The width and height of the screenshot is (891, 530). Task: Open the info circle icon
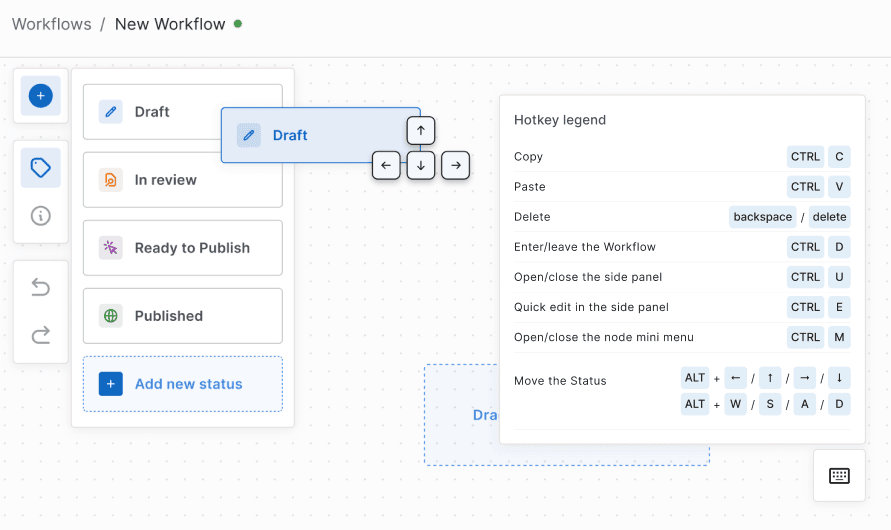[40, 216]
